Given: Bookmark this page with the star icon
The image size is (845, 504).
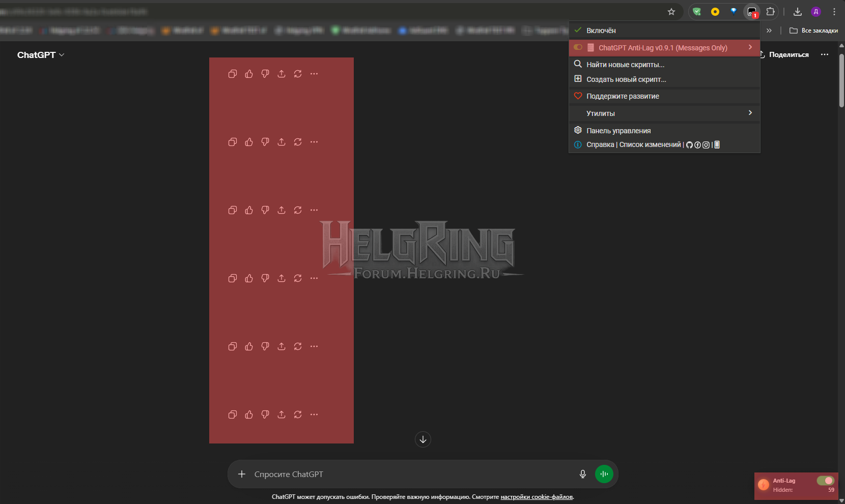Looking at the screenshot, I should click(x=671, y=12).
